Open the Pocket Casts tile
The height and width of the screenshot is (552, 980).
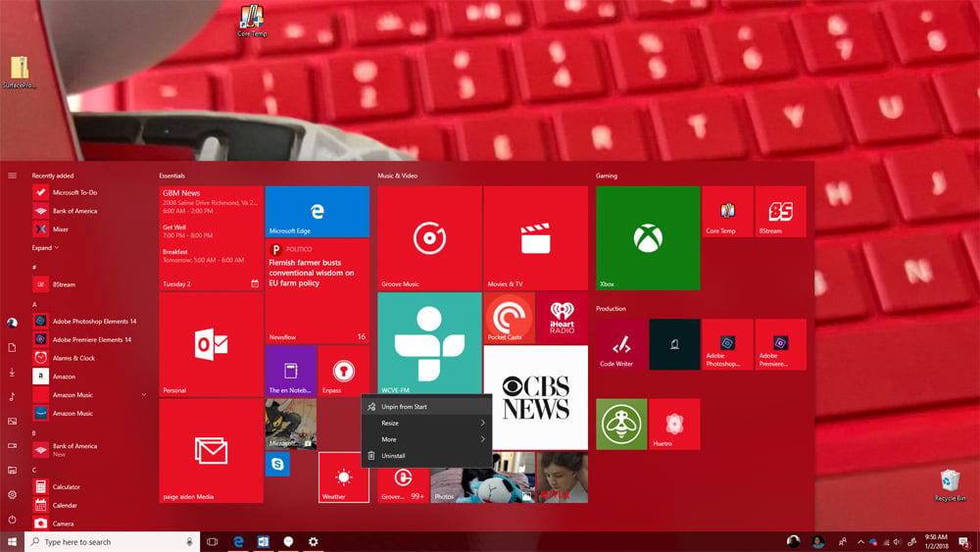(510, 318)
